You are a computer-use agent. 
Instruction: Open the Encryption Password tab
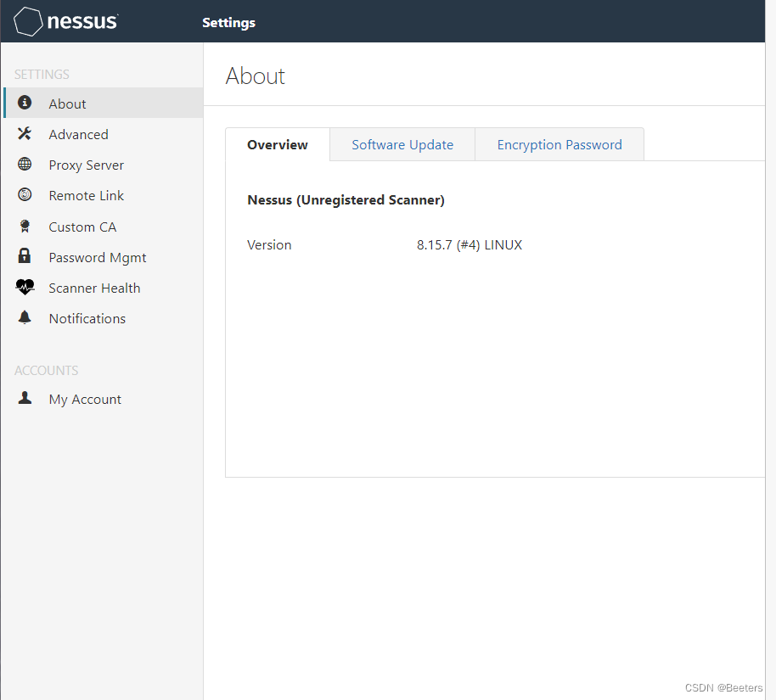(x=560, y=144)
